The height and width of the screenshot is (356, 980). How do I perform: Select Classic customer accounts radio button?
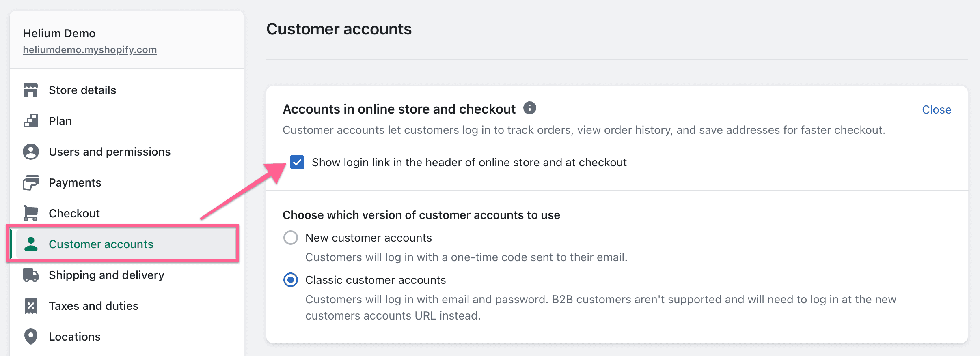(291, 280)
